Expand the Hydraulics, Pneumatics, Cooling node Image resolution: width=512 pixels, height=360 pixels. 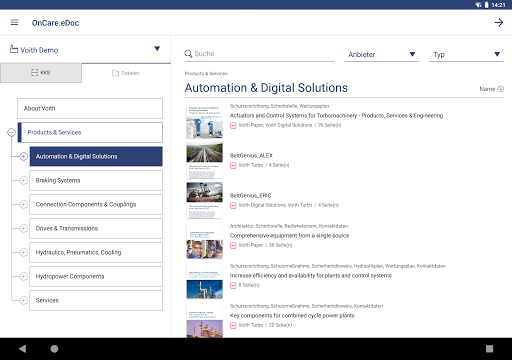pyautogui.click(x=23, y=252)
